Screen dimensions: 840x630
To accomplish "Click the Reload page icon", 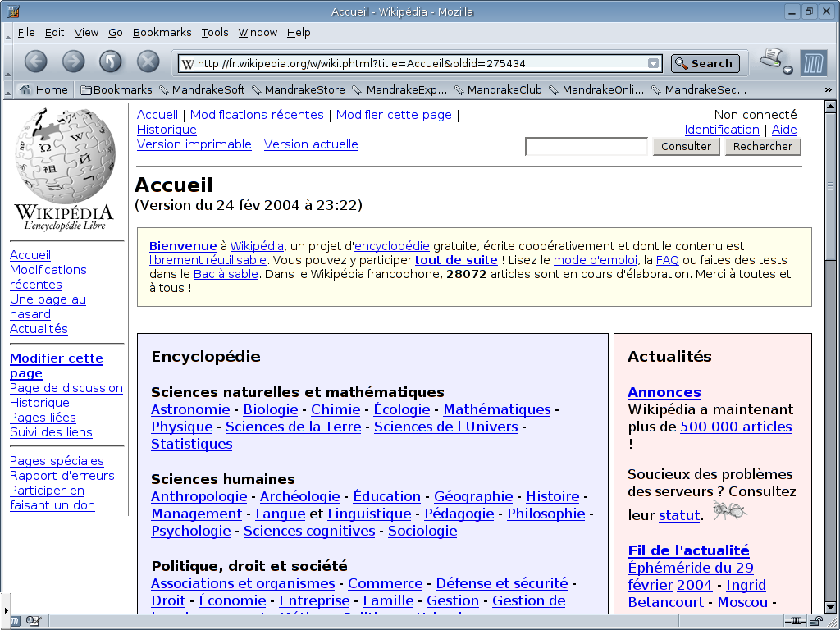I will point(111,62).
